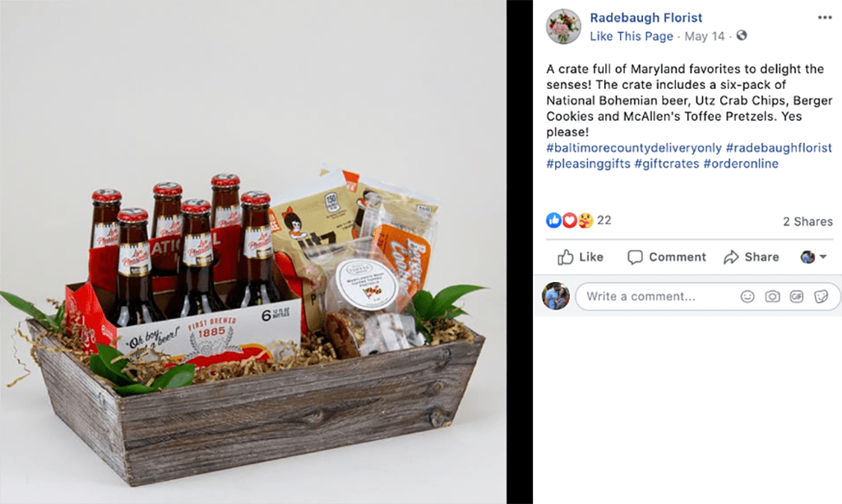
Task: Click the red heart reaction icon
Action: point(569,220)
